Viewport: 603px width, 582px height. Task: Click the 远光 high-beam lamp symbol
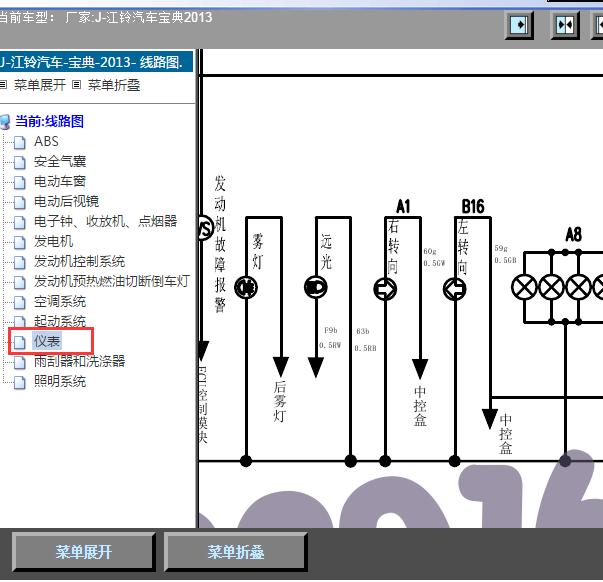[315, 287]
